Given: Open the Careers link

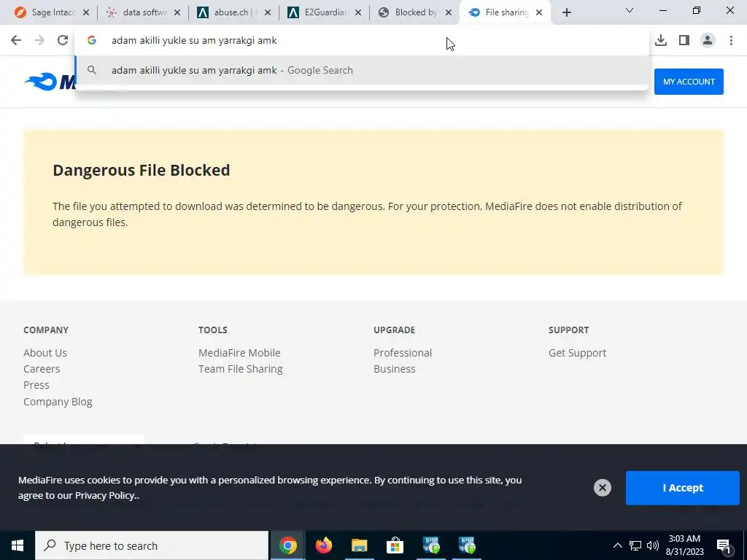Looking at the screenshot, I should click(x=42, y=369).
